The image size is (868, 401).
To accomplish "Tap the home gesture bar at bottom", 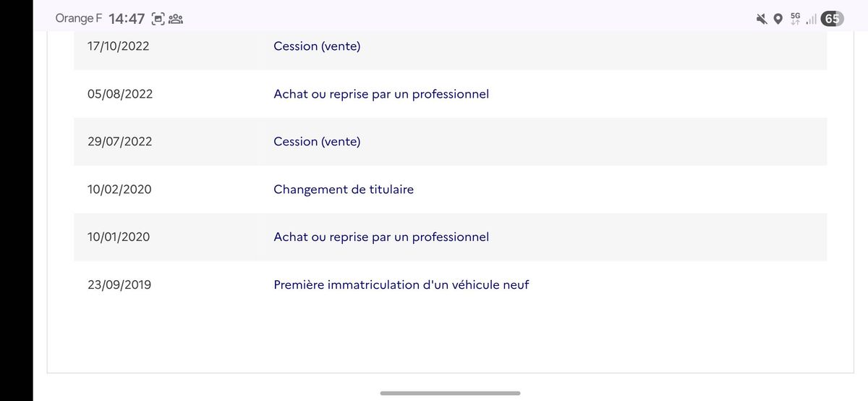I will 450,393.
